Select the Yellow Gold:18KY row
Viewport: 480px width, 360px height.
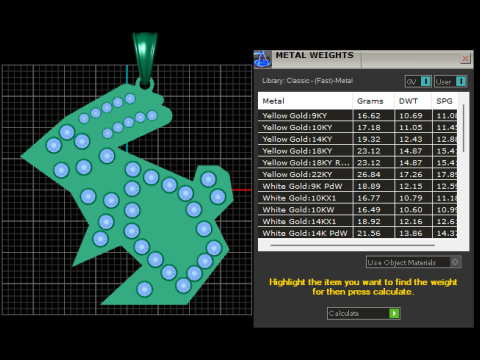357,151
